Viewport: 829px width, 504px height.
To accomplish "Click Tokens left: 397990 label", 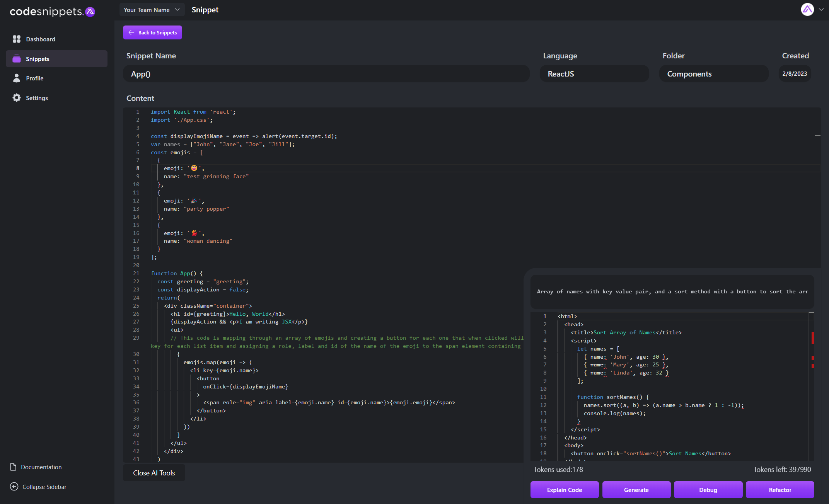I will (x=782, y=469).
